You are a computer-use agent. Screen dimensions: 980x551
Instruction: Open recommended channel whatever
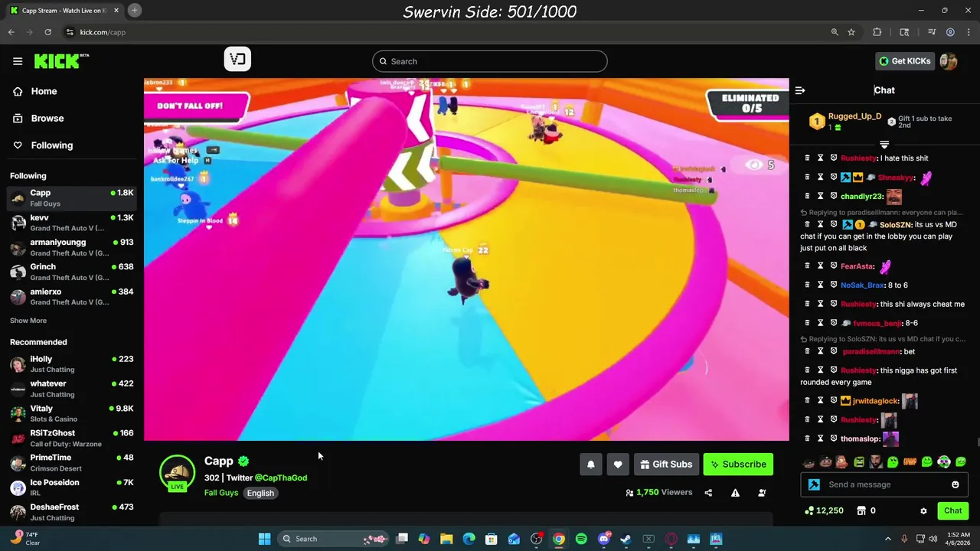[x=72, y=389]
